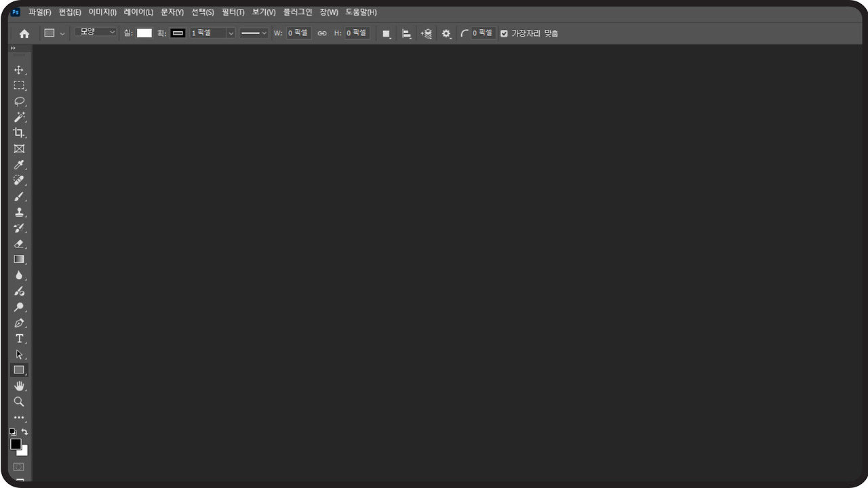Expand the stroke line style dropdown
Image resolution: width=868 pixels, height=488 pixels.
pos(254,33)
